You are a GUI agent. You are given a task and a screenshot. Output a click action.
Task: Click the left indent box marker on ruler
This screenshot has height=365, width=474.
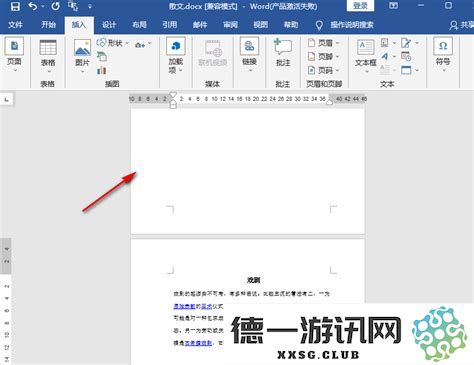click(173, 106)
